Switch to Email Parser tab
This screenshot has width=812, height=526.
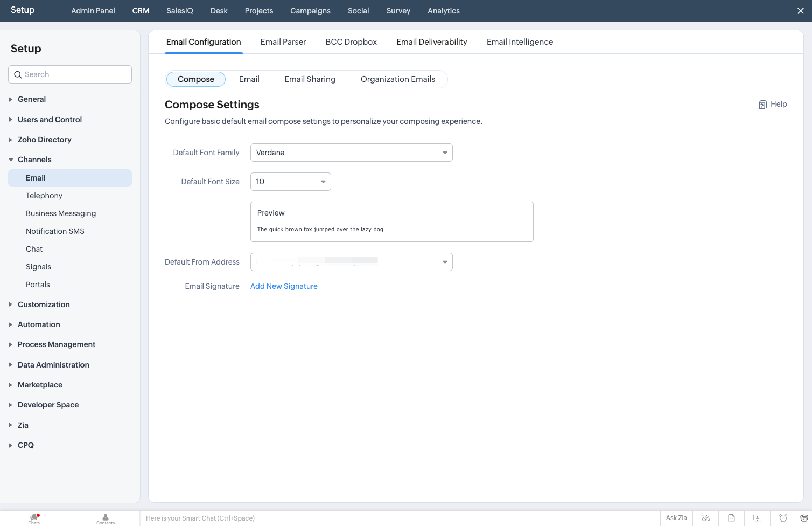pyautogui.click(x=283, y=42)
